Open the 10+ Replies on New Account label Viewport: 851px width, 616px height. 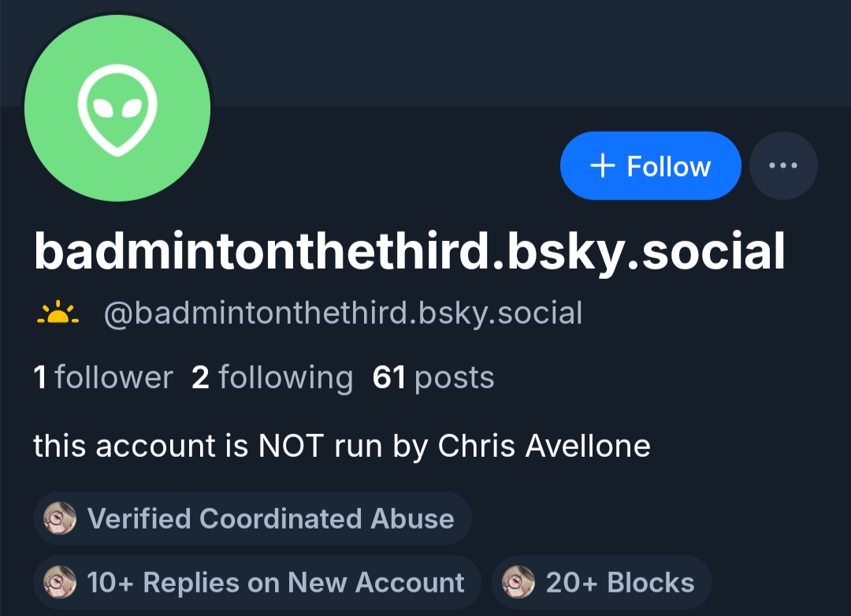[x=275, y=583]
